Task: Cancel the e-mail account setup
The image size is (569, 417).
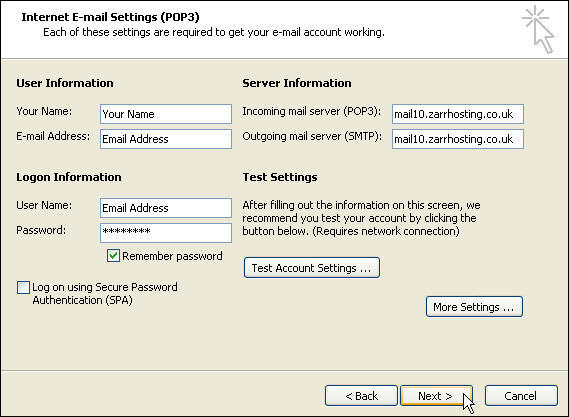Action: coord(521,396)
